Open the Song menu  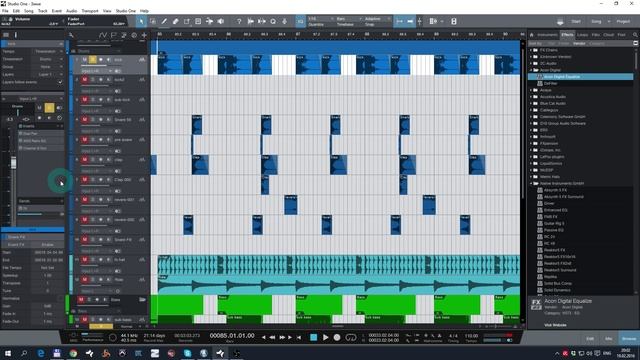point(29,11)
